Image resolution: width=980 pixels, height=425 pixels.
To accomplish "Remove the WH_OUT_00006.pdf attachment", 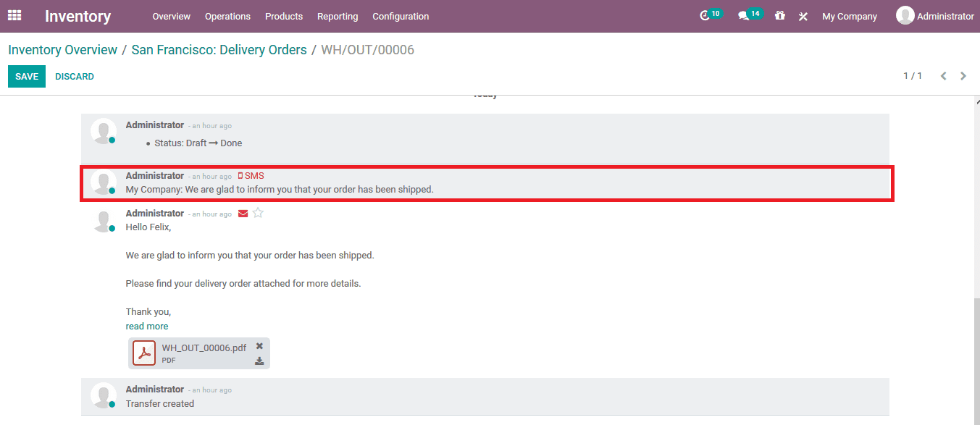I will [259, 346].
